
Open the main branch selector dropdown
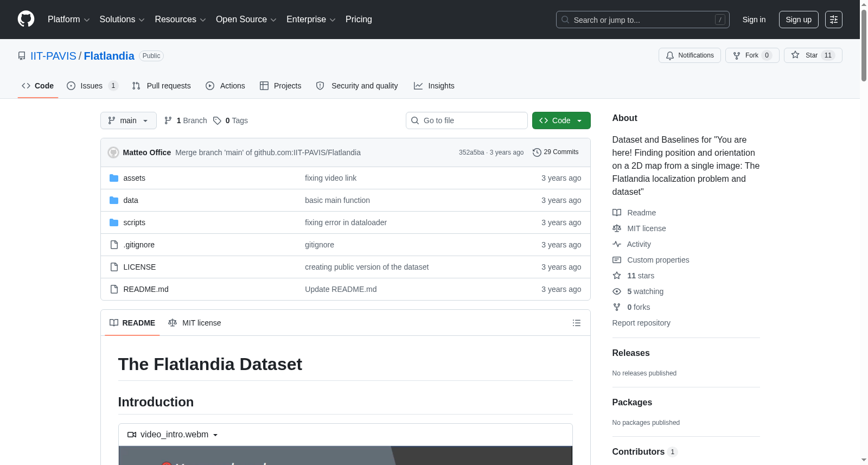pos(129,120)
